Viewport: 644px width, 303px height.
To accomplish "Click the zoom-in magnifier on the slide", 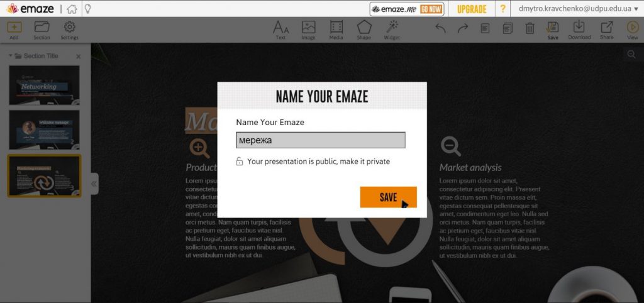I will 199,148.
